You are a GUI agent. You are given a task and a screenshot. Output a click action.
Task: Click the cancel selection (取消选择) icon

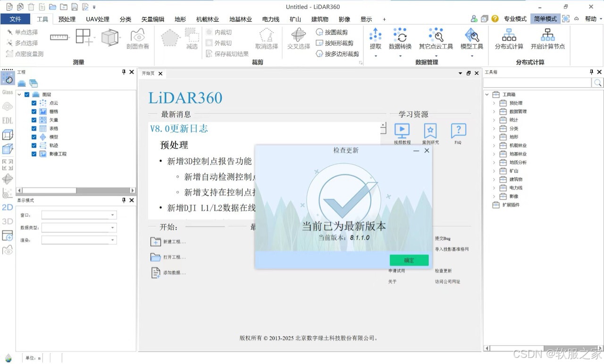coord(267,39)
